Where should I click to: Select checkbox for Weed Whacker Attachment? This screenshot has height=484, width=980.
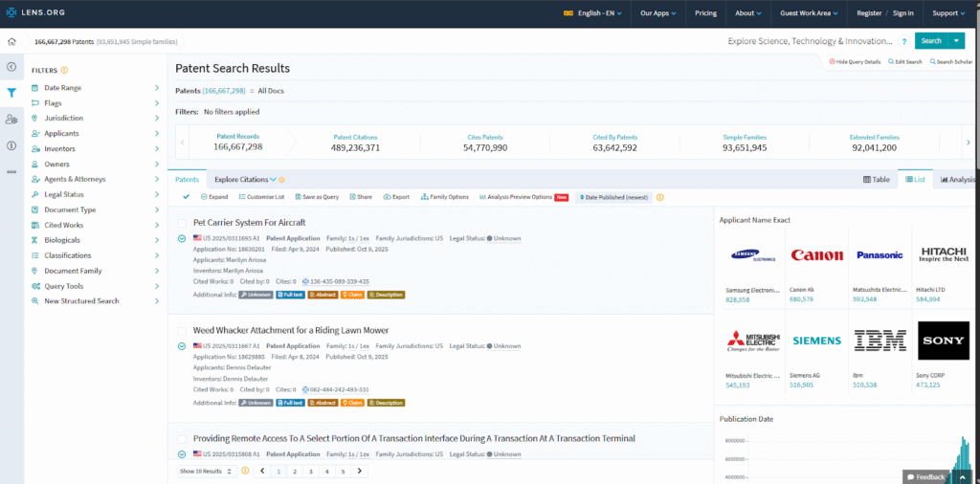[x=182, y=331]
